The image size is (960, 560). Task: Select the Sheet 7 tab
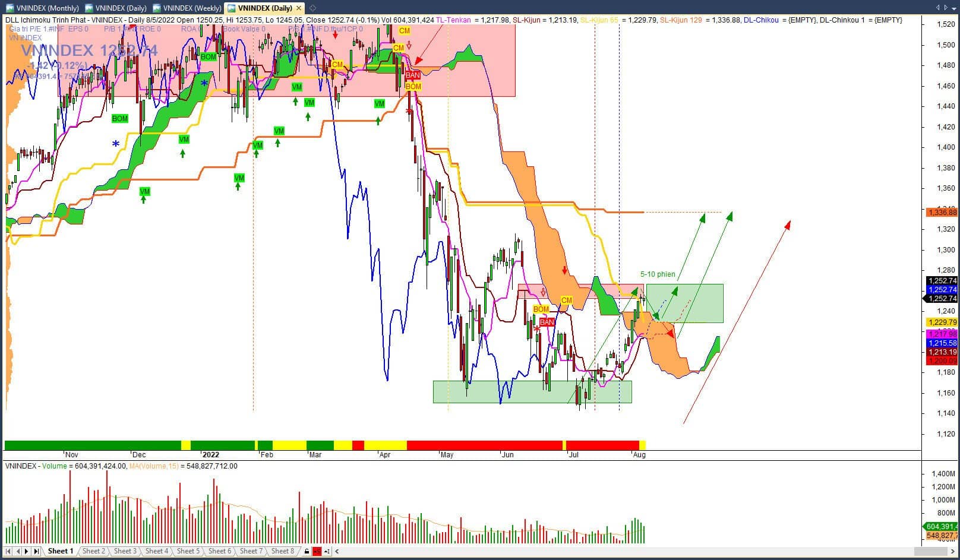pos(251,551)
